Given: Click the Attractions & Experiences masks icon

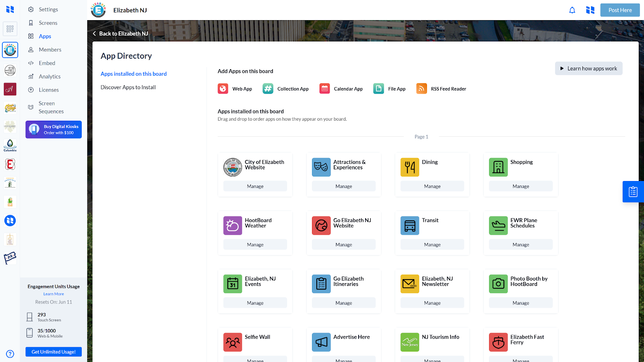Looking at the screenshot, I should [321, 167].
